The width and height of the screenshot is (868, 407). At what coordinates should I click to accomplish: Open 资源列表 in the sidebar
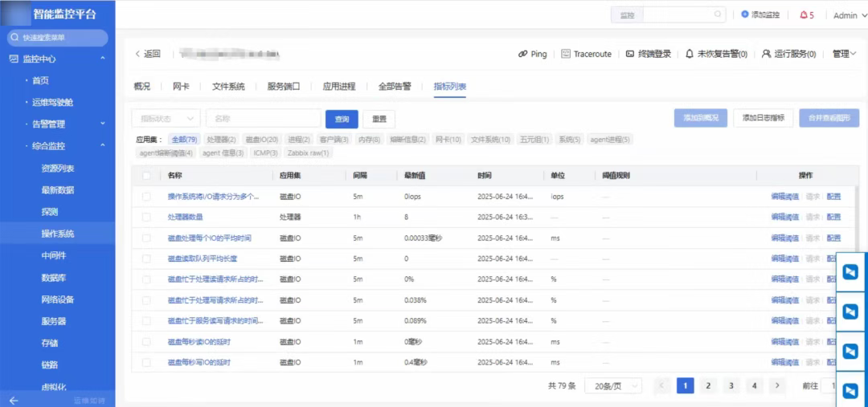pos(58,169)
